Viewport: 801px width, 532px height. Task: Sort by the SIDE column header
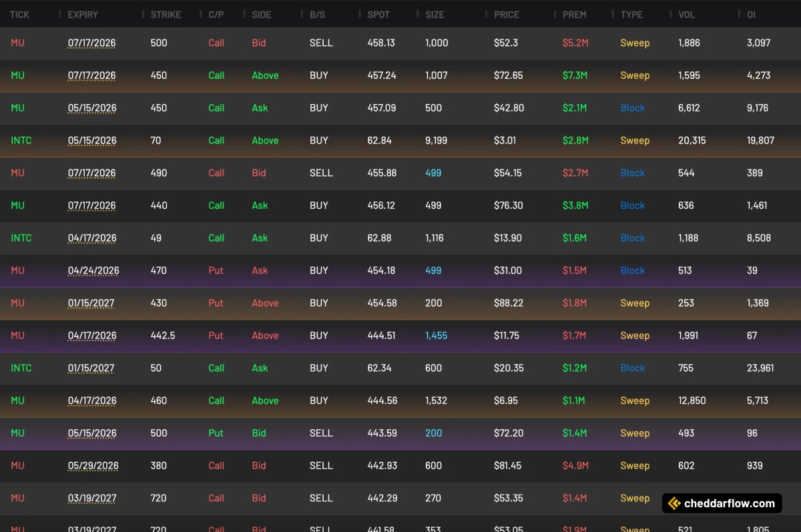click(x=262, y=15)
